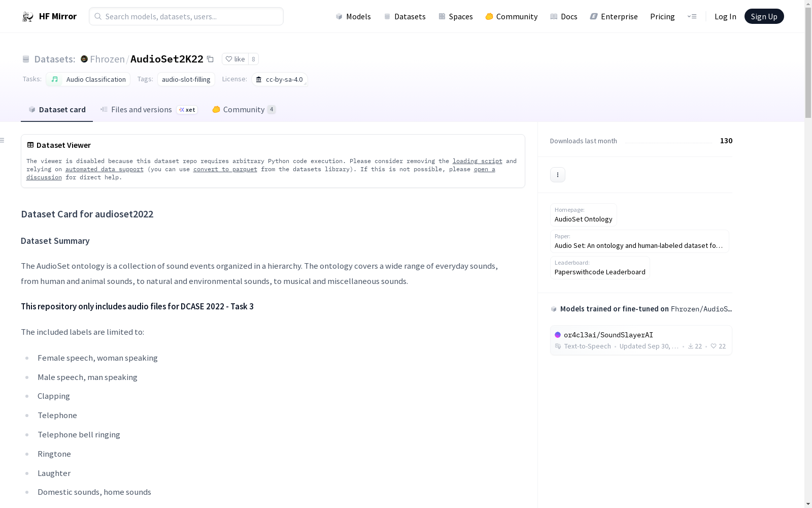Click the Audio Classification task tag
812x508 pixels.
pyautogui.click(x=88, y=79)
